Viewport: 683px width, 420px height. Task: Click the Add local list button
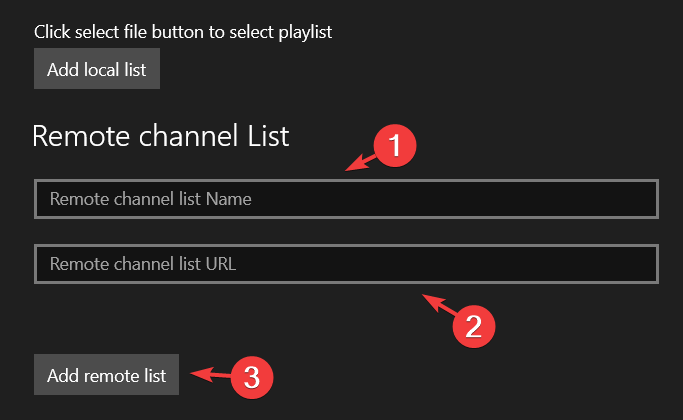[x=97, y=69]
